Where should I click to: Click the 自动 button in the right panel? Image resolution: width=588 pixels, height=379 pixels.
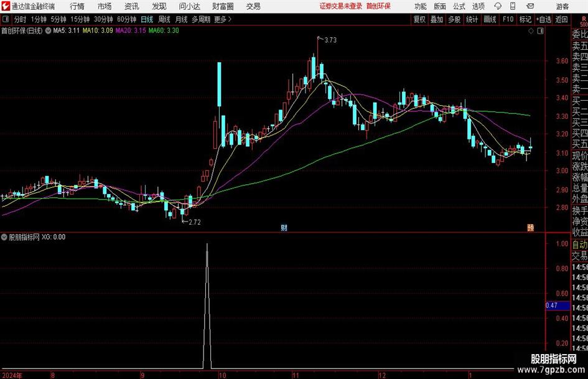580,245
